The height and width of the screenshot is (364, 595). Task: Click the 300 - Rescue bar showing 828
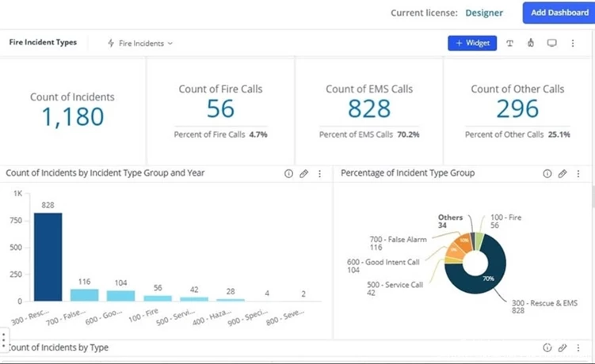pos(48,256)
